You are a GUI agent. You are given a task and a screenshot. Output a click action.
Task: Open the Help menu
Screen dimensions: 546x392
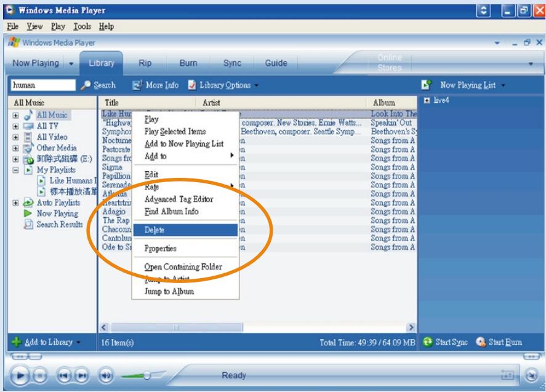106,26
